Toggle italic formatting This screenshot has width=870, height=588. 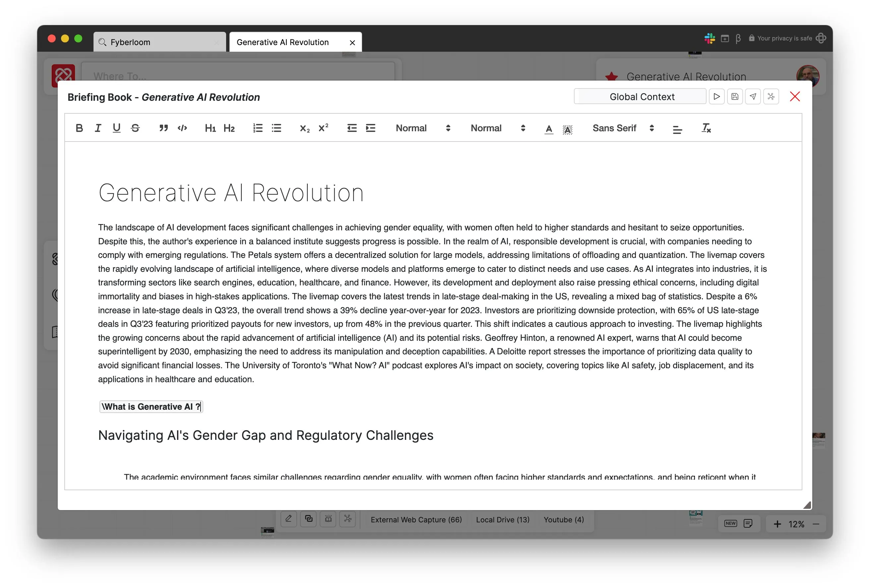[98, 128]
